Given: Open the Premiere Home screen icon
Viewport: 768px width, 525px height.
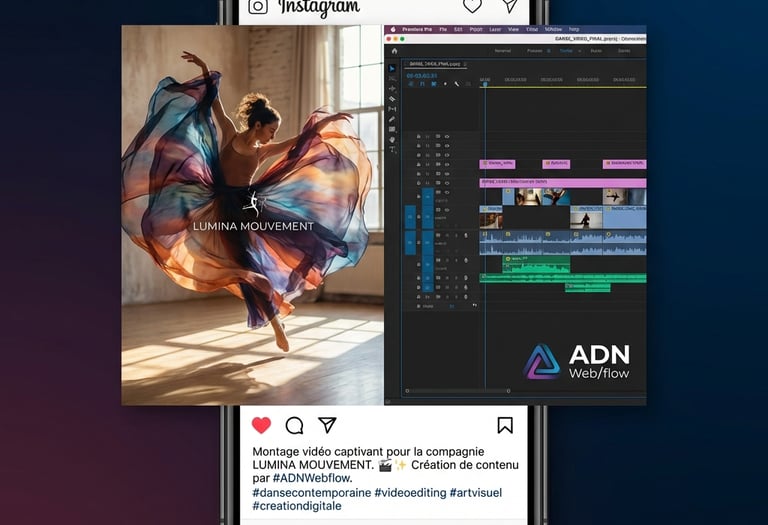Looking at the screenshot, I should tap(395, 51).
